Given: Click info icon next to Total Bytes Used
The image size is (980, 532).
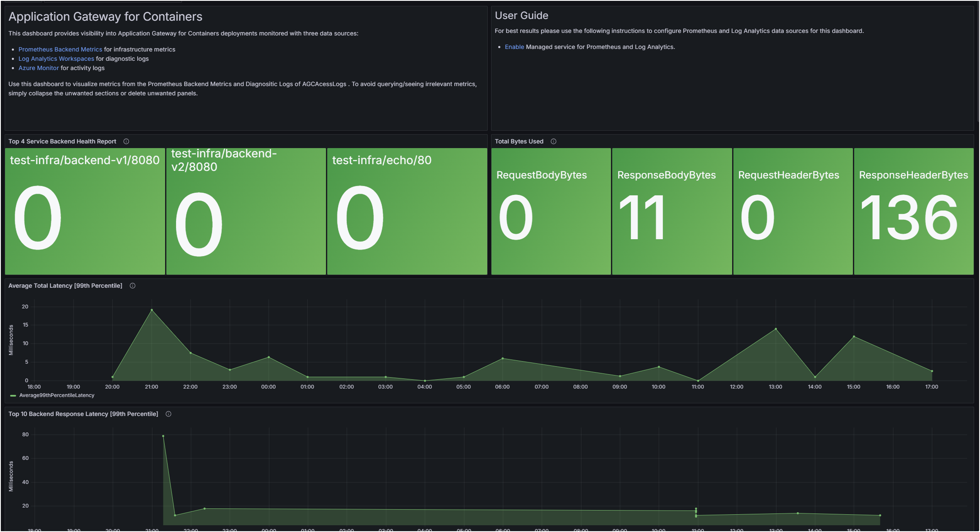Looking at the screenshot, I should (x=553, y=141).
